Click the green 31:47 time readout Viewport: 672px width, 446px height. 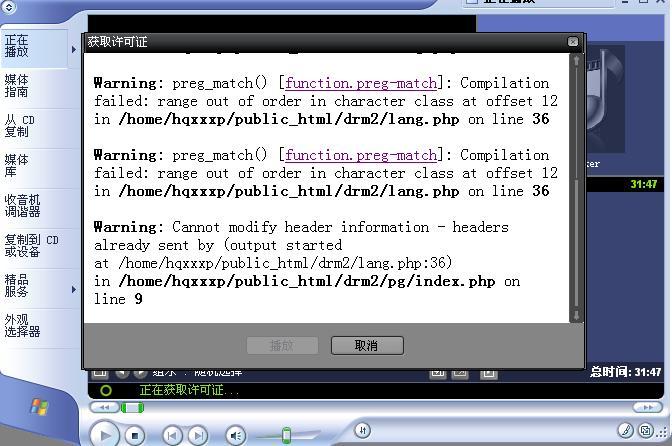point(644,184)
